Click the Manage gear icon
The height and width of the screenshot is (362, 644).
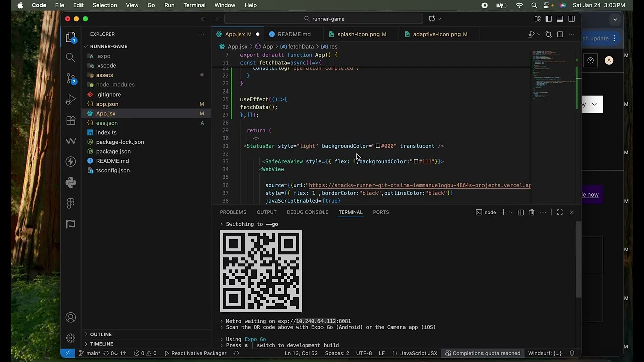click(x=71, y=338)
